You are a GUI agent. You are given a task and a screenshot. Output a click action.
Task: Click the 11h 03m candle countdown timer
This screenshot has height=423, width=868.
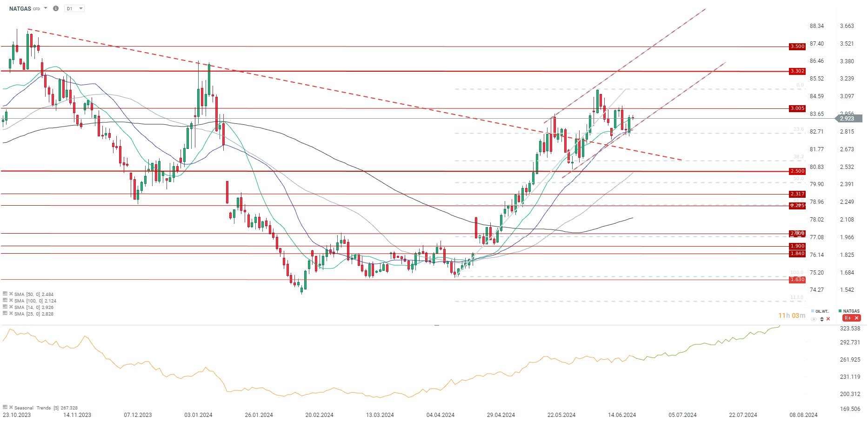792,316
